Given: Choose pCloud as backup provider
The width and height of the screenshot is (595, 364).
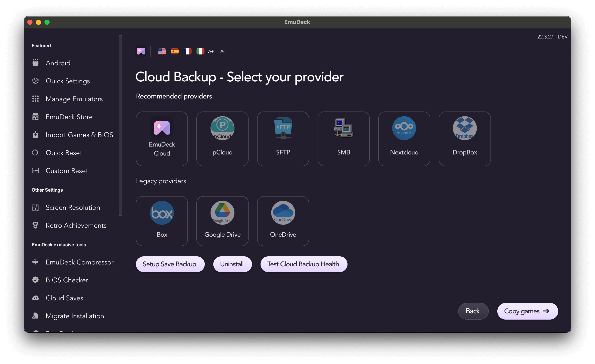Looking at the screenshot, I should click(222, 139).
